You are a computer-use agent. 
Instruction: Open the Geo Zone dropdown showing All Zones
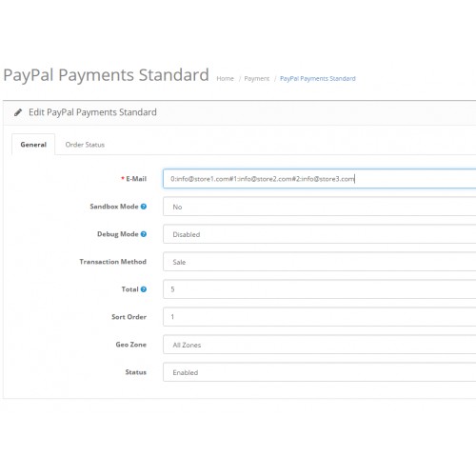(x=319, y=345)
